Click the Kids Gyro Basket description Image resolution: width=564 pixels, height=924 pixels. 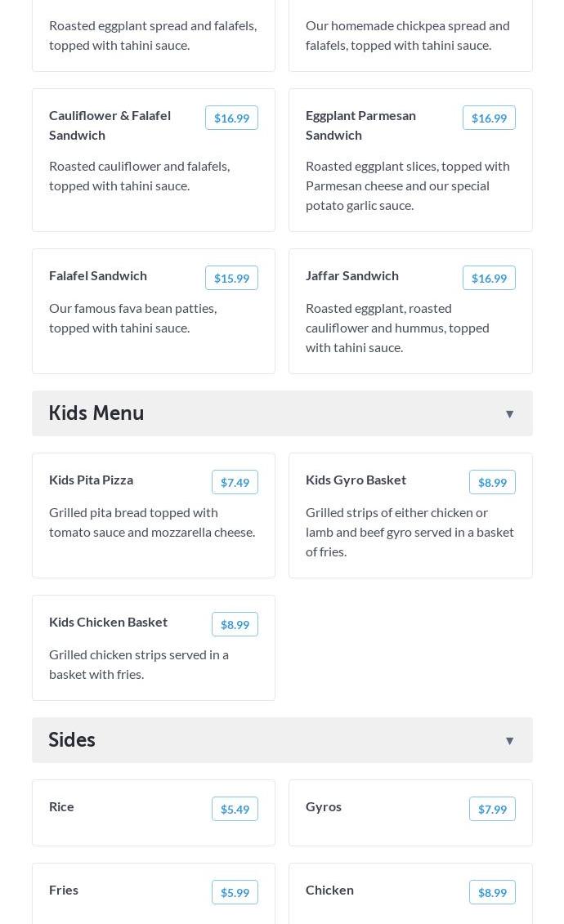coord(410,532)
